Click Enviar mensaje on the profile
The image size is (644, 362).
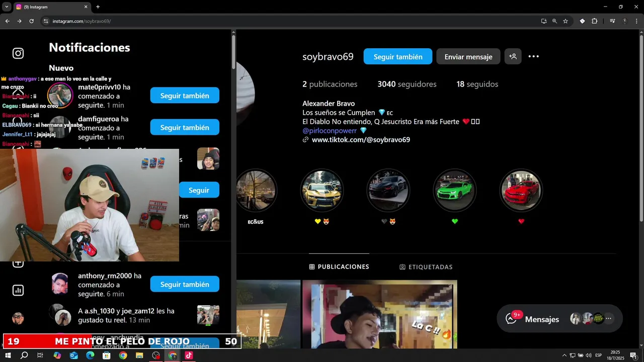(468, 56)
